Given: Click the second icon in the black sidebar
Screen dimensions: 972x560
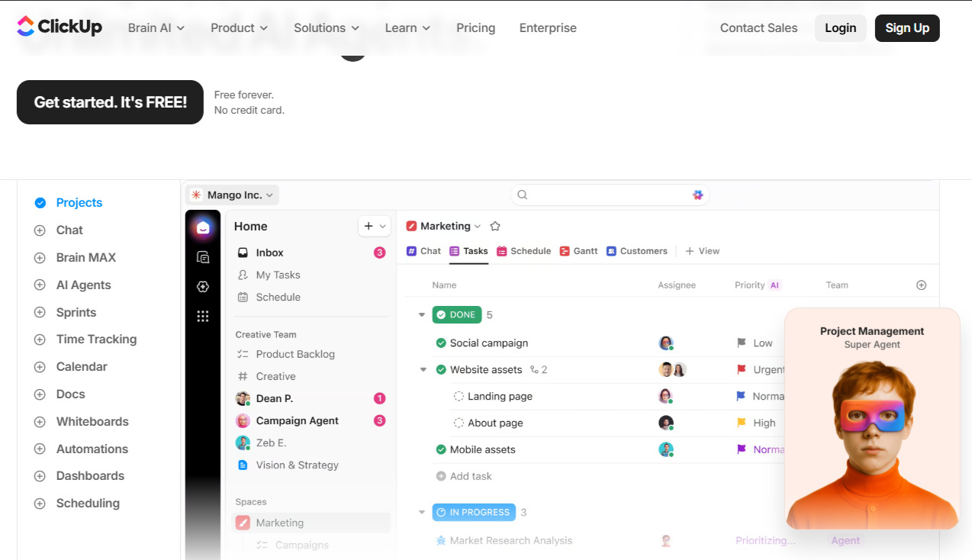Looking at the screenshot, I should pyautogui.click(x=203, y=258).
